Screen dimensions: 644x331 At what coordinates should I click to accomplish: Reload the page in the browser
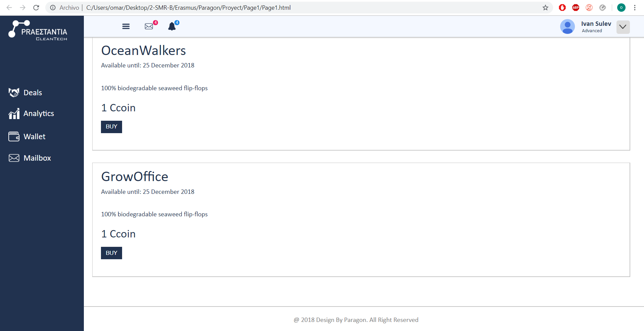pyautogui.click(x=36, y=8)
